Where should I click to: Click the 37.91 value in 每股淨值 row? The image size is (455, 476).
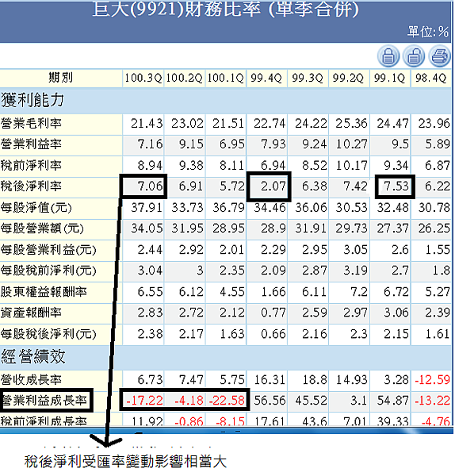pos(147,208)
